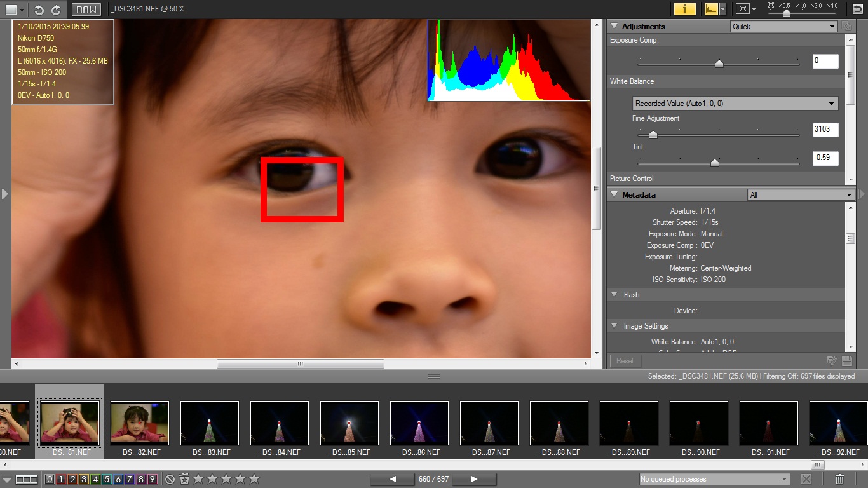This screenshot has height=488, width=868.
Task: Go to the next image arrow
Action: pos(473,479)
